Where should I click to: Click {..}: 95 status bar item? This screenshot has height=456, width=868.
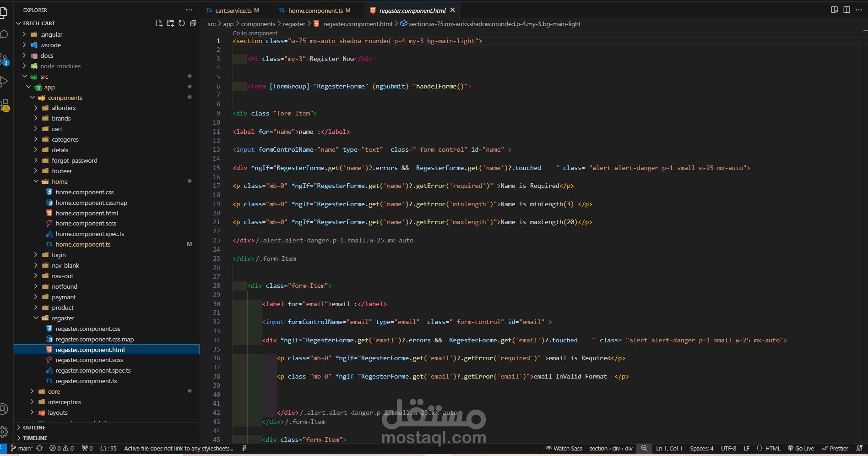click(x=108, y=448)
